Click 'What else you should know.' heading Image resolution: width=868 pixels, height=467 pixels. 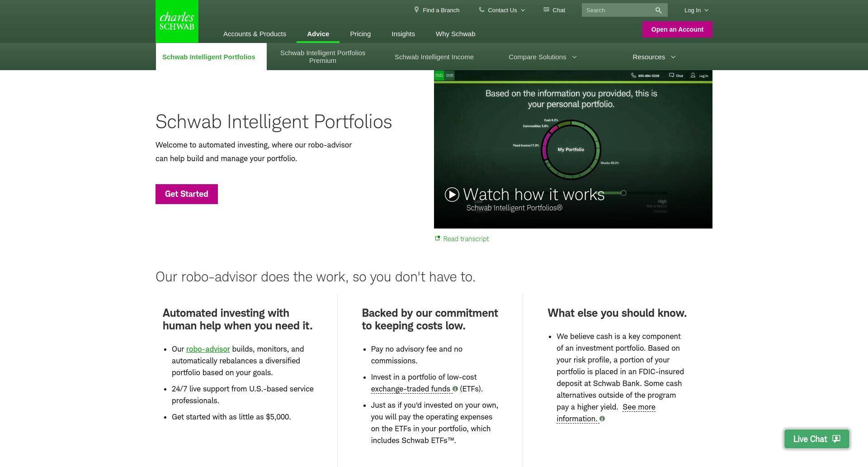tap(617, 313)
